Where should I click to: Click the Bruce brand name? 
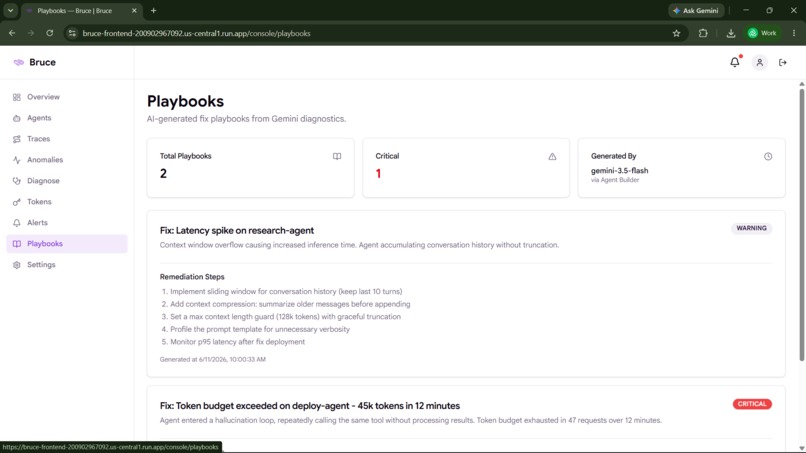coord(42,62)
